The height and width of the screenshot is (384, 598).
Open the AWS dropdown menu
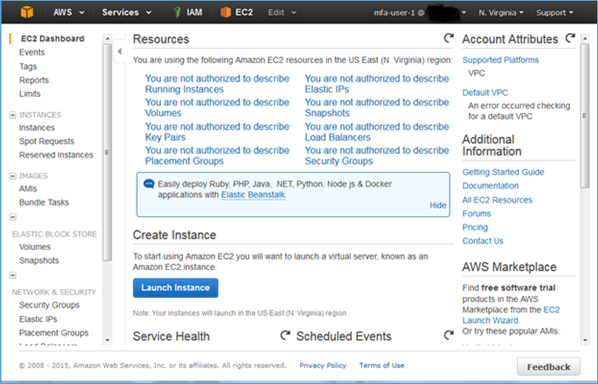click(x=69, y=12)
